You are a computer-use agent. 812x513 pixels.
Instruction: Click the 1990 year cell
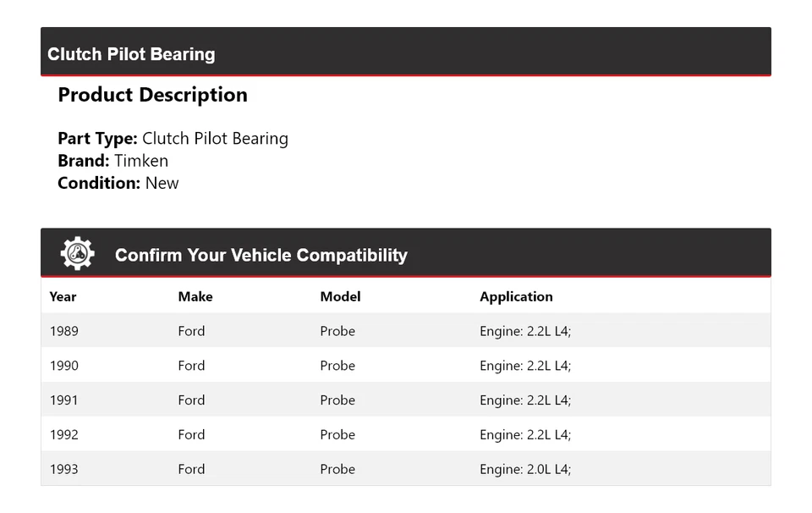64,366
